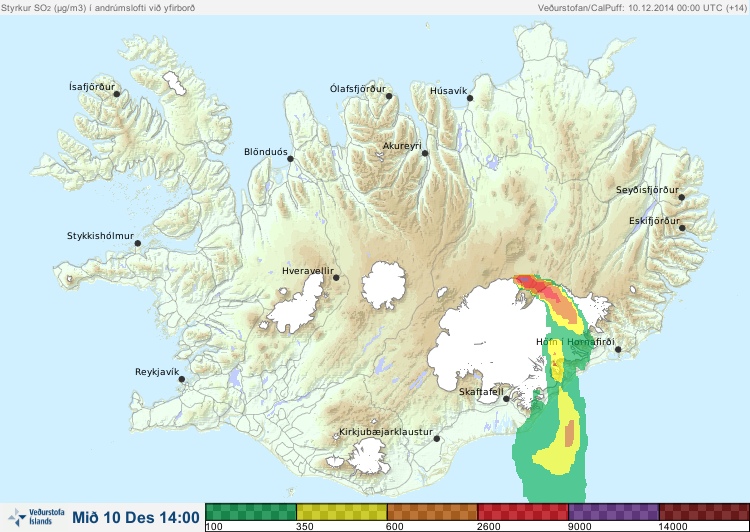Click the Seyðisfjörður town dot marker

682,197
